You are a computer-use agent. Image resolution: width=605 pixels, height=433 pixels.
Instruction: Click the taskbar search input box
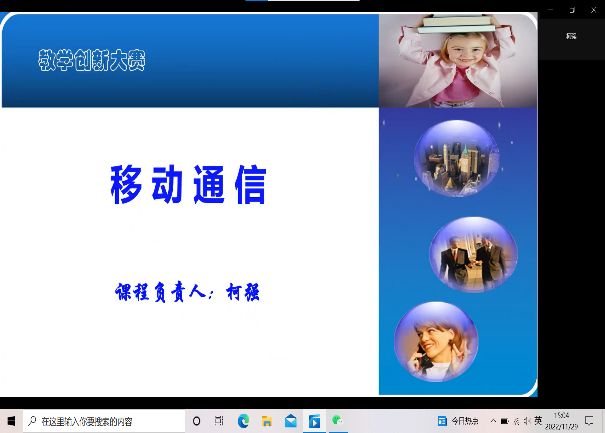click(100, 421)
